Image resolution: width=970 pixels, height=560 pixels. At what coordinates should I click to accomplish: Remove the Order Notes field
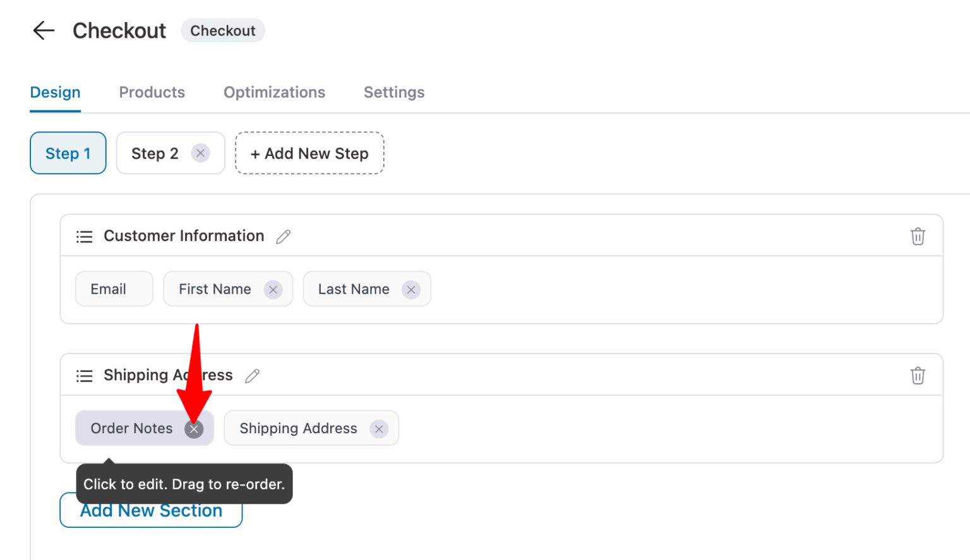[x=194, y=429]
